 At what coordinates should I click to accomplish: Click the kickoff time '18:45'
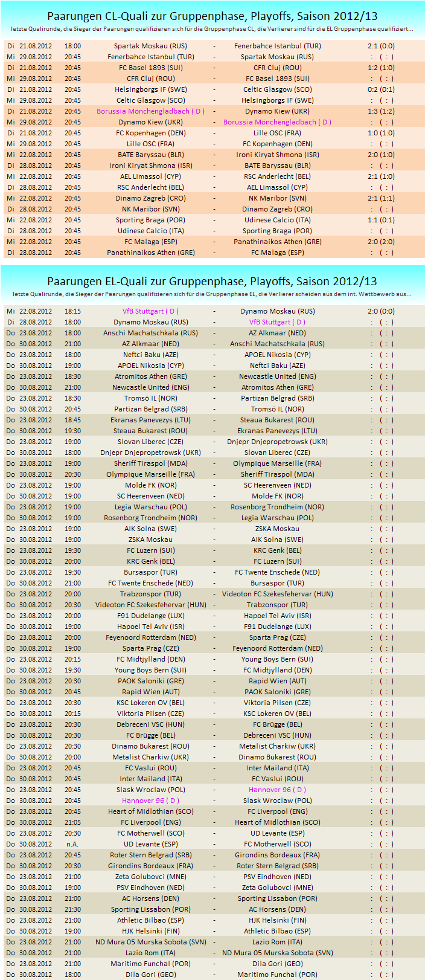pyautogui.click(x=72, y=420)
